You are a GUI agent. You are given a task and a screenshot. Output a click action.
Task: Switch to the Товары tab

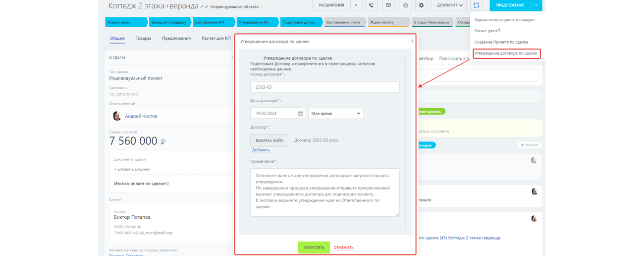tap(143, 38)
